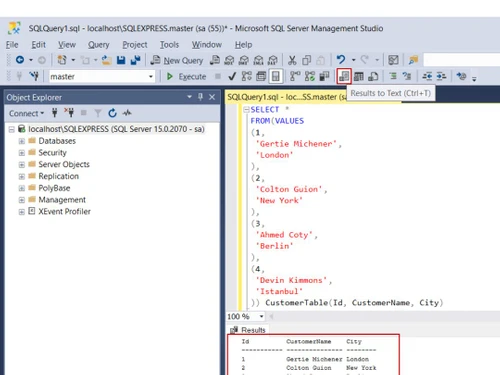Collapse the SELECT statement outline
Screen dimensions: 500x375
tap(246, 109)
